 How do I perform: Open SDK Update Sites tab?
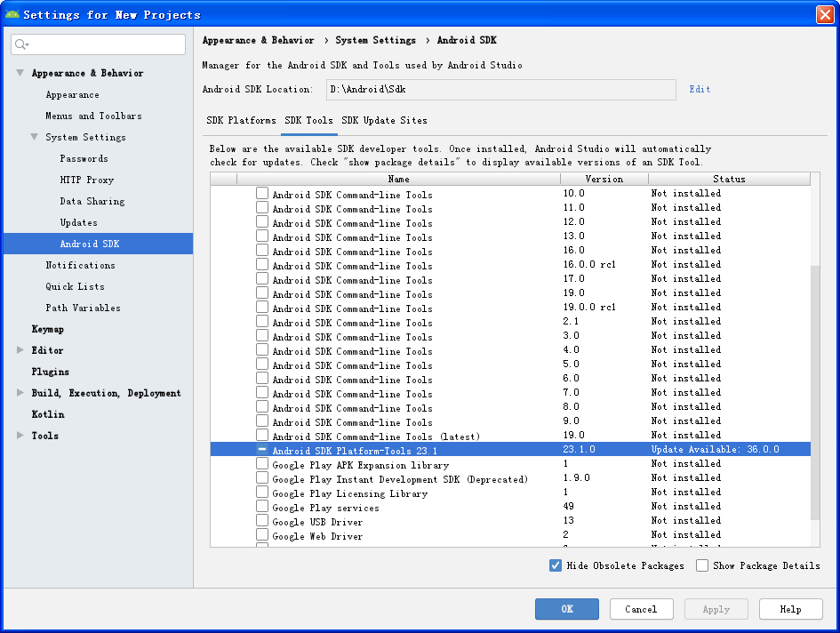point(384,121)
